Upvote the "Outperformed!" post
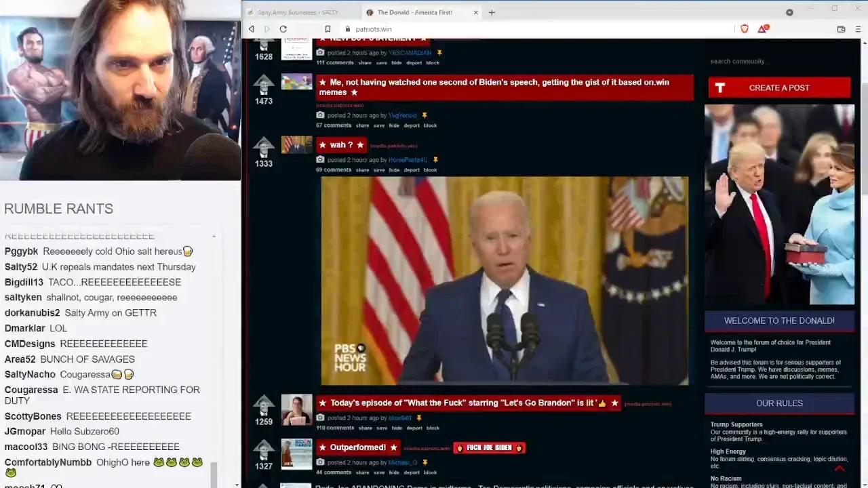 pyautogui.click(x=264, y=450)
